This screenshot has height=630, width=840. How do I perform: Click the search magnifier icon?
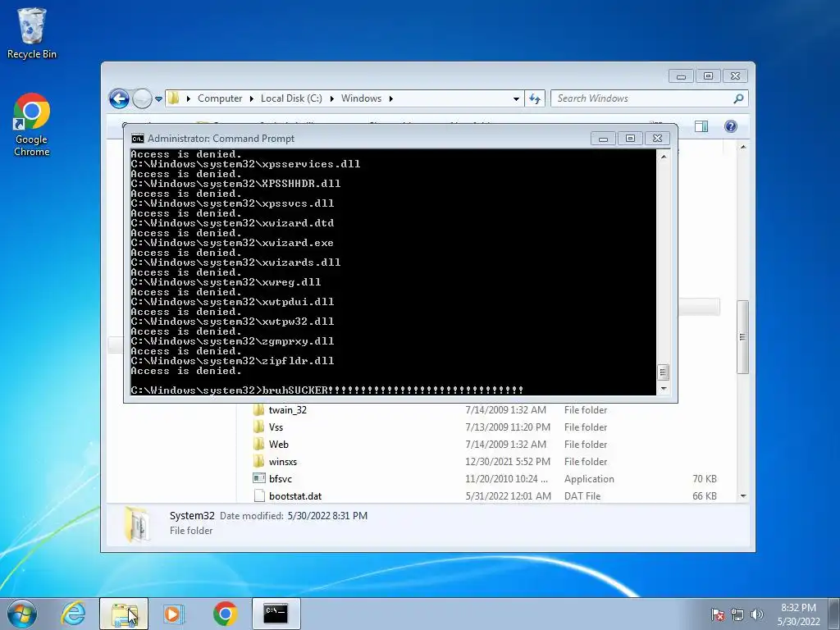point(739,98)
